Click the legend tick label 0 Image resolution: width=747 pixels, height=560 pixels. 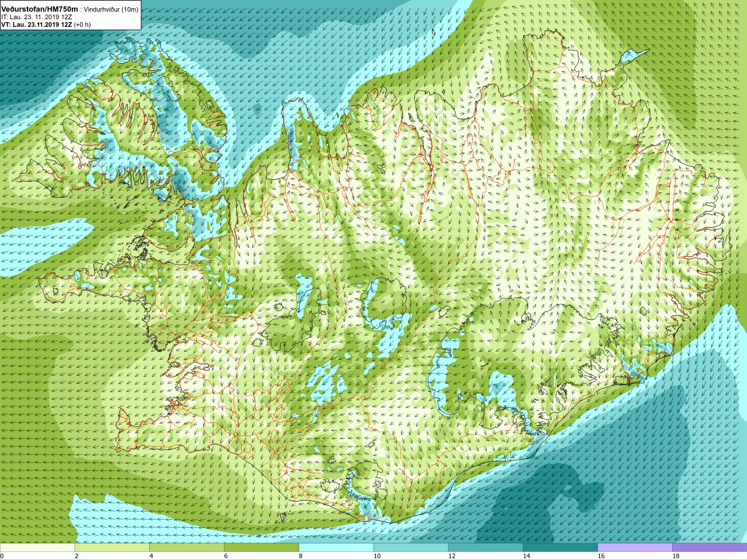(x=2, y=556)
